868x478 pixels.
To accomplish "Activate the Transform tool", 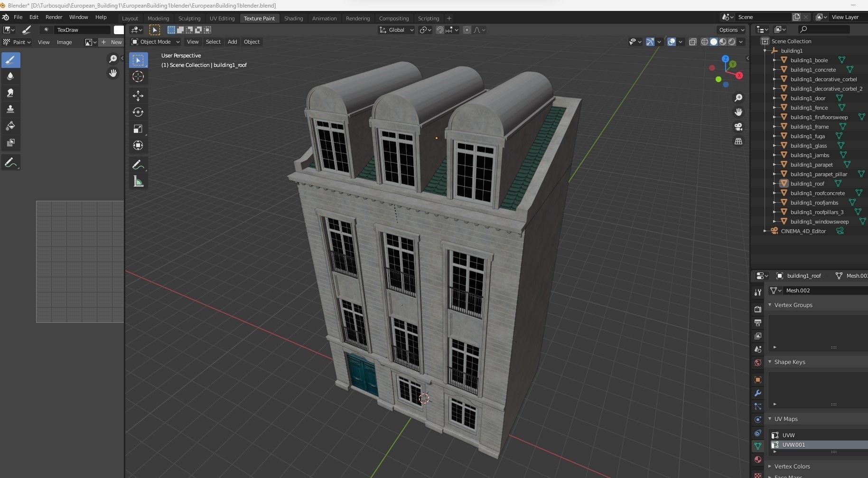I will tap(138, 146).
